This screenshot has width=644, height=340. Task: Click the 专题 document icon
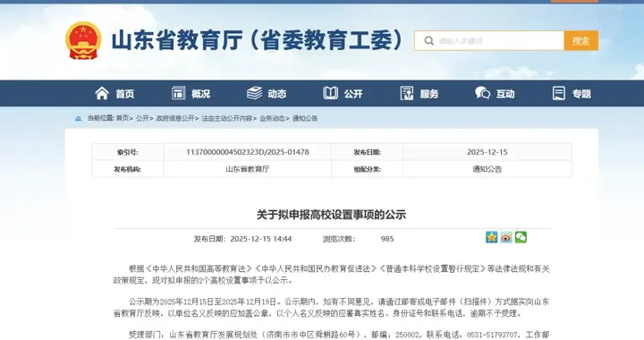tap(558, 93)
